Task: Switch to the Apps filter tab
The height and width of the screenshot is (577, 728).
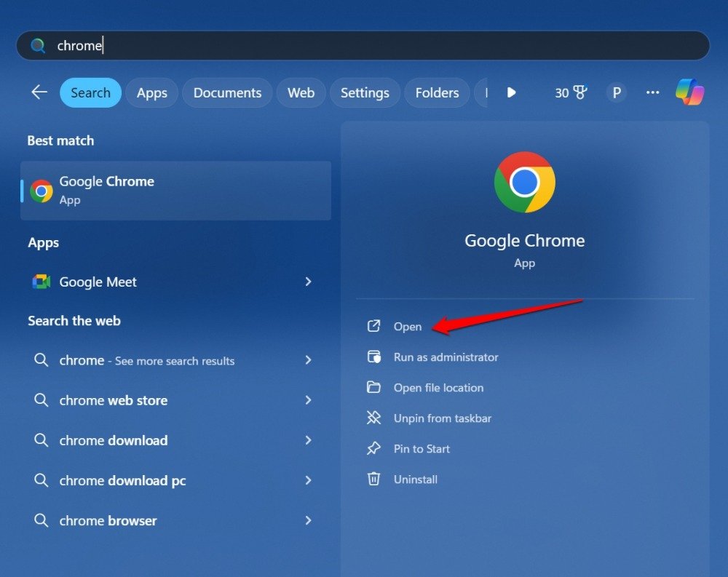Action: click(x=151, y=92)
